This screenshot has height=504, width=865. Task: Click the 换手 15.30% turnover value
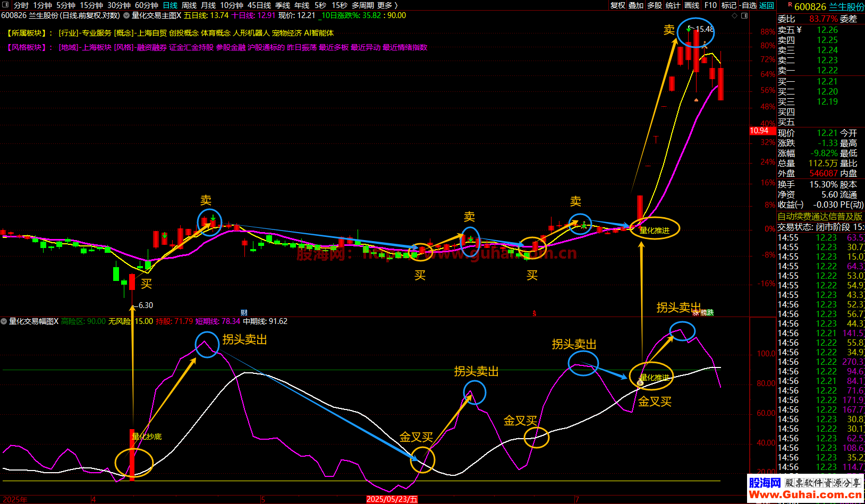[824, 185]
